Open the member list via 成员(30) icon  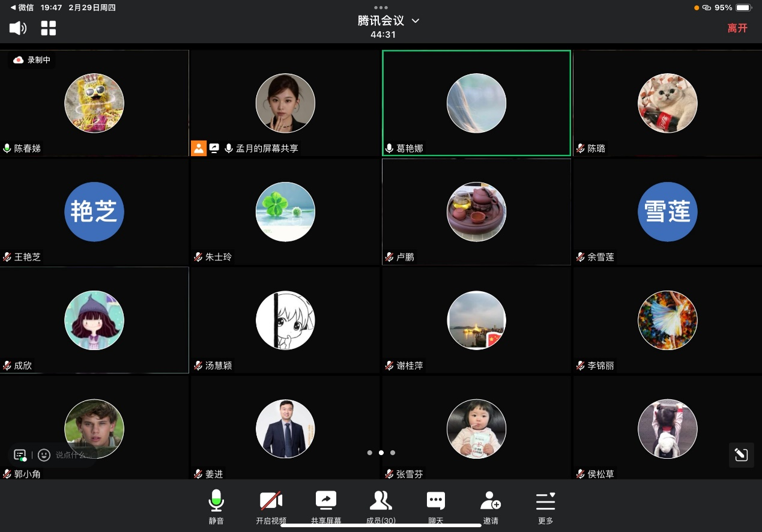381,500
